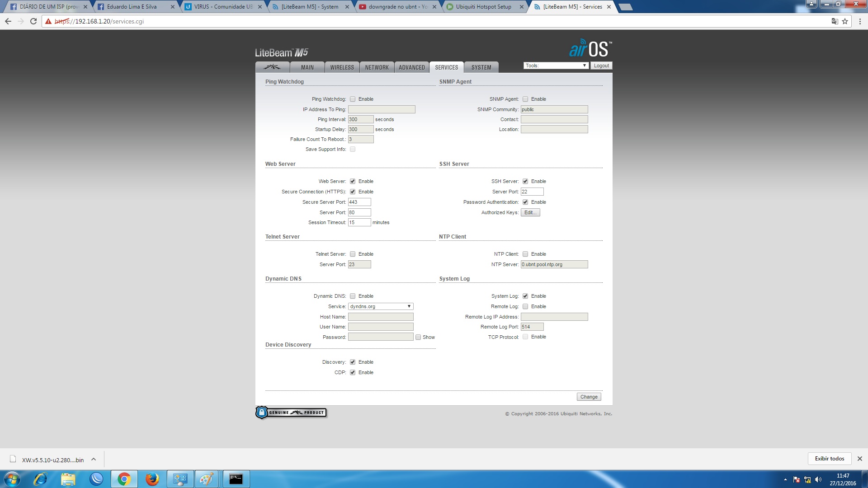
Task: Click the Genuine Product badge
Action: pos(291,413)
